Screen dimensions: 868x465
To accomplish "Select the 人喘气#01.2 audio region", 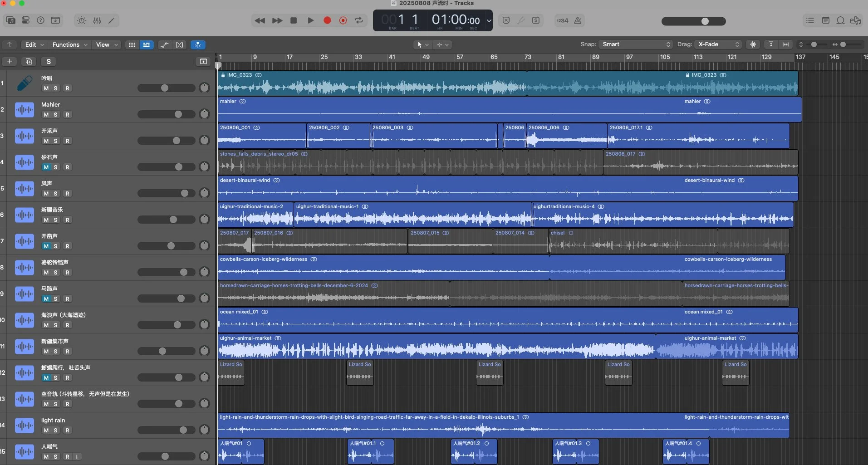I will pyautogui.click(x=474, y=451).
